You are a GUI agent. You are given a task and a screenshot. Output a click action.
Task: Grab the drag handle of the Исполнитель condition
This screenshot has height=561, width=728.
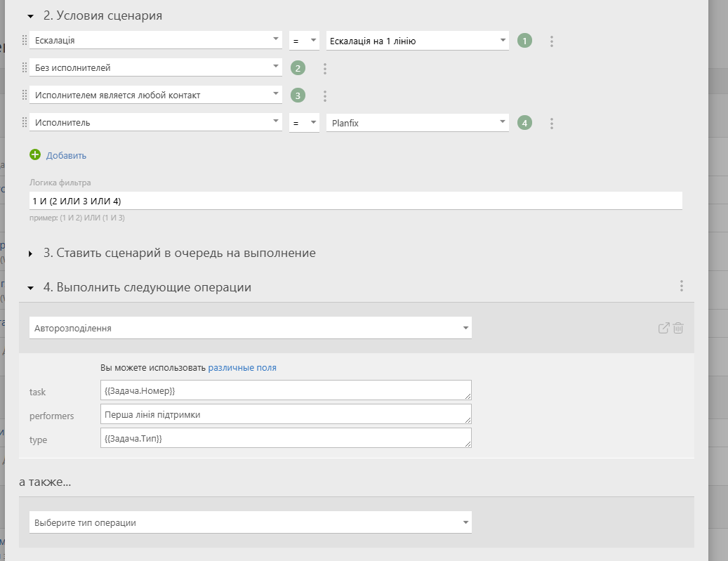coord(25,123)
